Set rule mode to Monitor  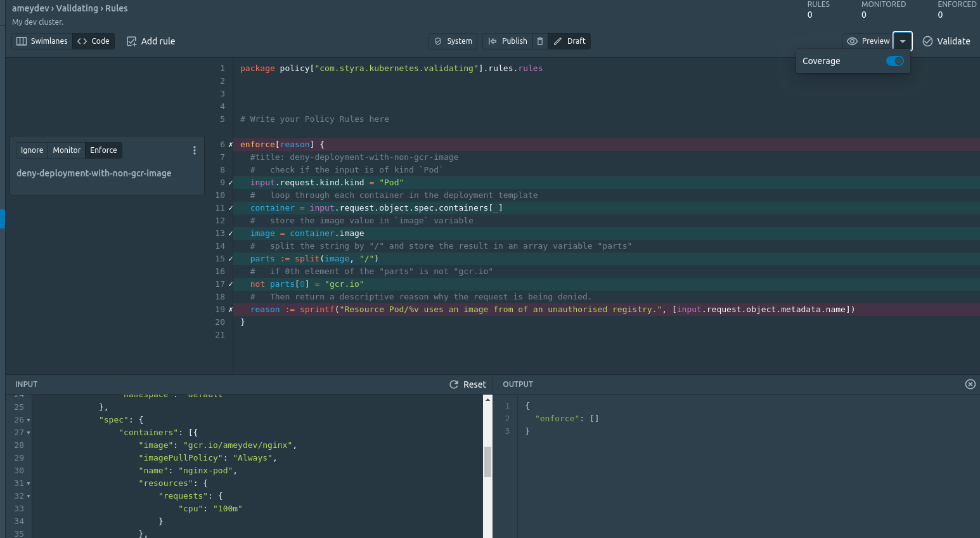click(x=67, y=150)
